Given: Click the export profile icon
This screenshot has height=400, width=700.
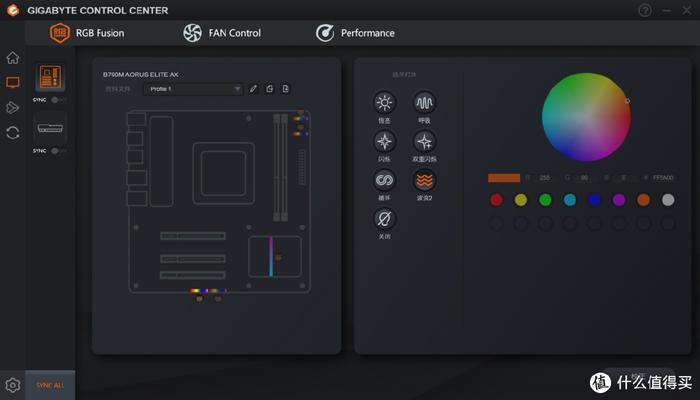Looking at the screenshot, I should [269, 89].
